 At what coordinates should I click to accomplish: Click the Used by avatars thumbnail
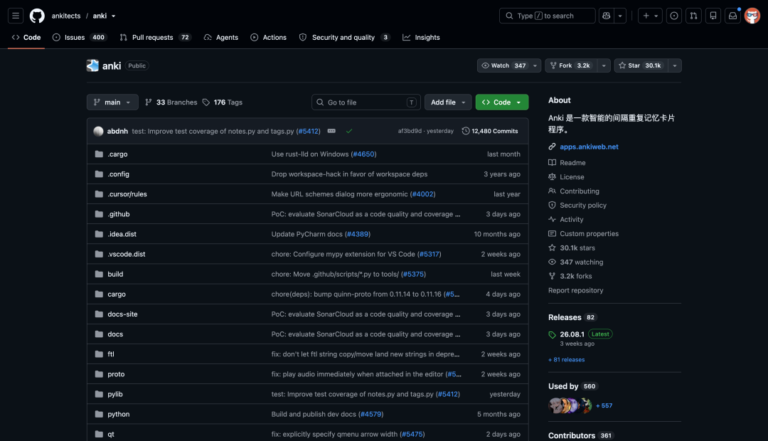point(570,406)
